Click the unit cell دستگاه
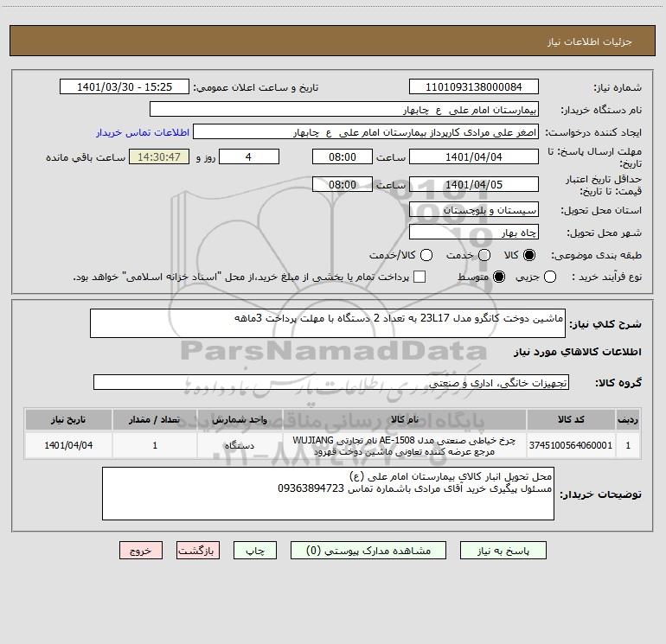 tap(240, 445)
